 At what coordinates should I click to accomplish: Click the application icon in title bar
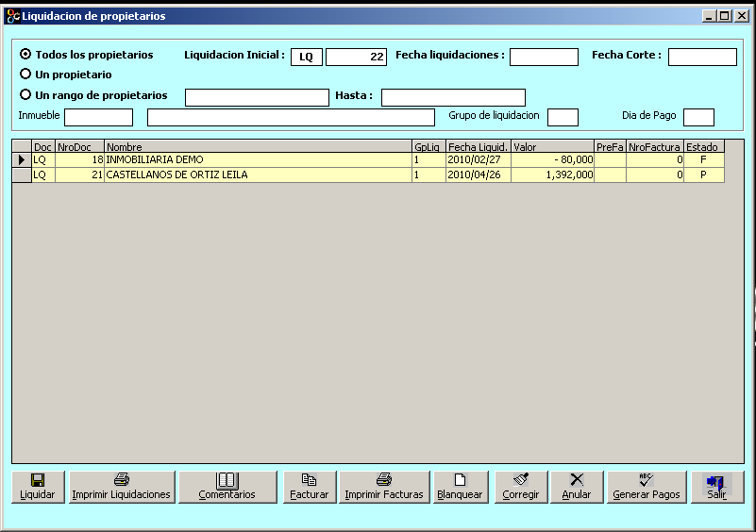coord(12,16)
